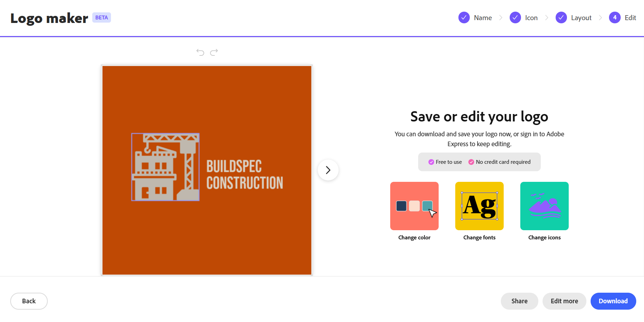The width and height of the screenshot is (644, 322).
Task: Click the Name step checkmark circle
Action: 464,18
